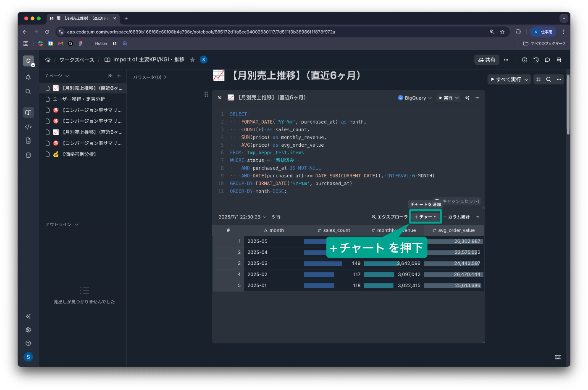Open the search icon in the left sidebar

point(28,92)
